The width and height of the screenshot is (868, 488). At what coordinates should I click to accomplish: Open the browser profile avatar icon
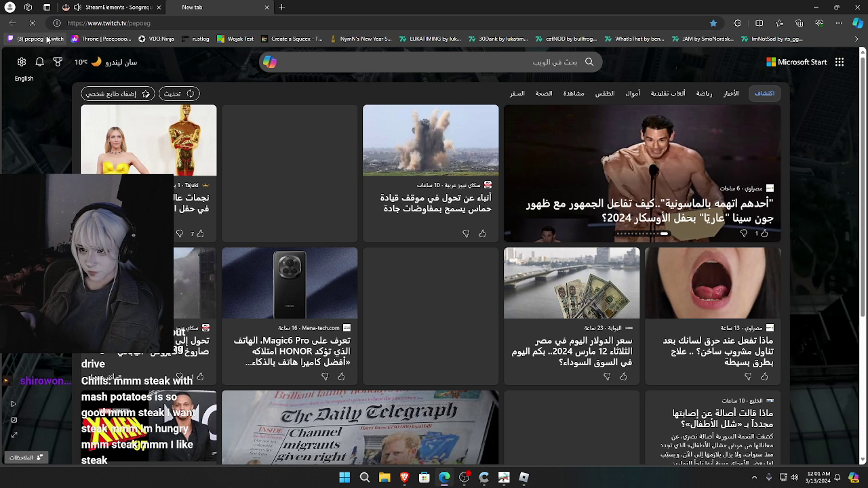click(x=9, y=7)
